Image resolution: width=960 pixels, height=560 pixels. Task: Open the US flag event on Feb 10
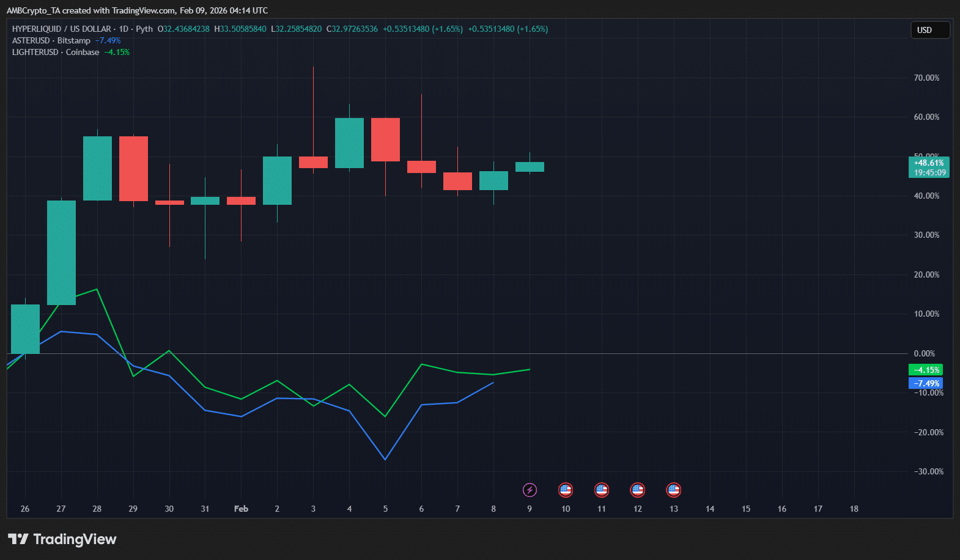coord(566,490)
